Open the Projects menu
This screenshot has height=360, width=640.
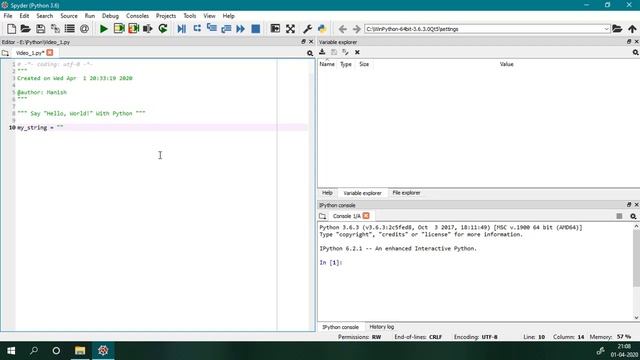[166, 16]
